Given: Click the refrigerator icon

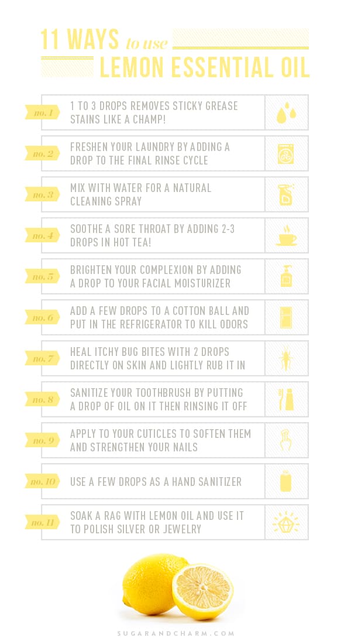Looking at the screenshot, I should [286, 317].
